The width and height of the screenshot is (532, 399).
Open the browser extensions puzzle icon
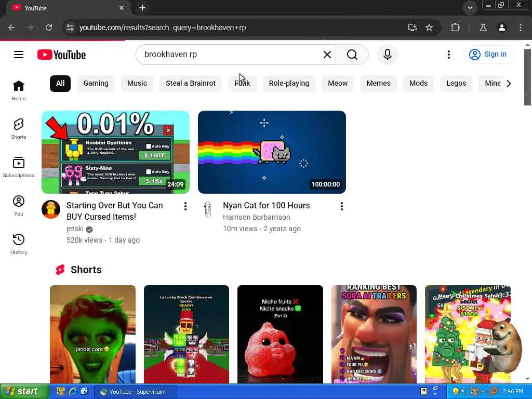tap(455, 28)
